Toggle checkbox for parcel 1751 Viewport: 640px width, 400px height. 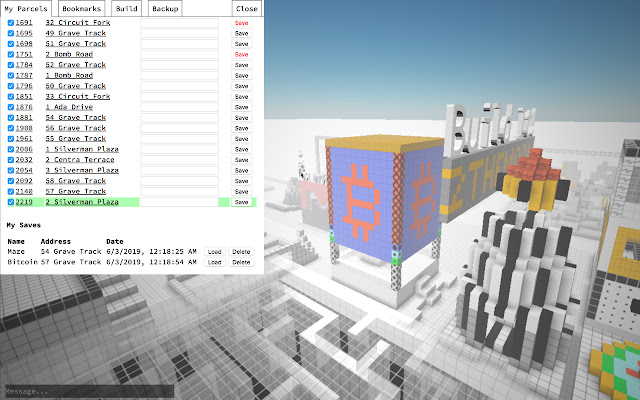(11, 54)
